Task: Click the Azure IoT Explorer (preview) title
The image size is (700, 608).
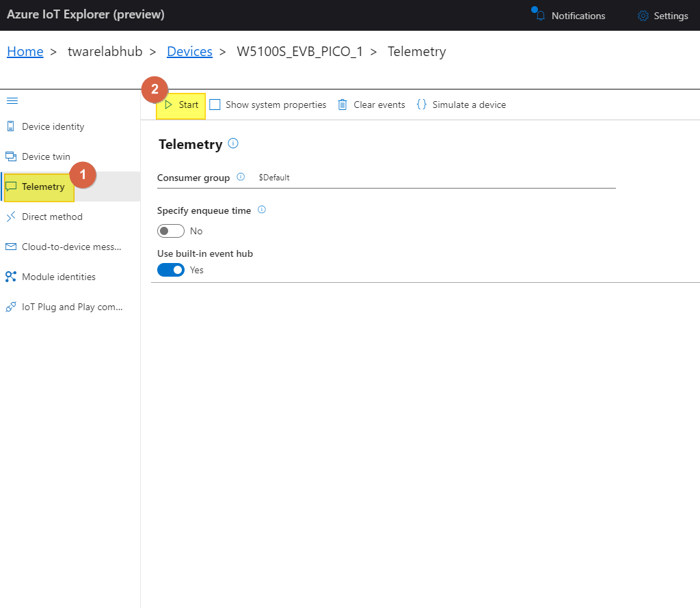Action: point(85,14)
